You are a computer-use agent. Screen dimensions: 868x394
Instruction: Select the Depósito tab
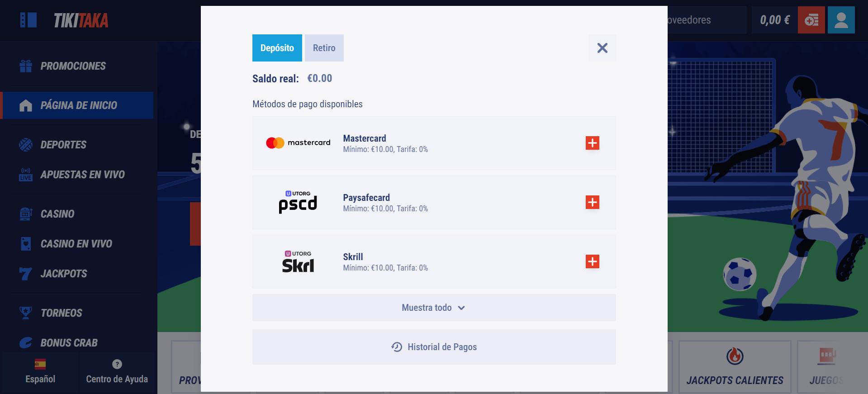click(277, 48)
